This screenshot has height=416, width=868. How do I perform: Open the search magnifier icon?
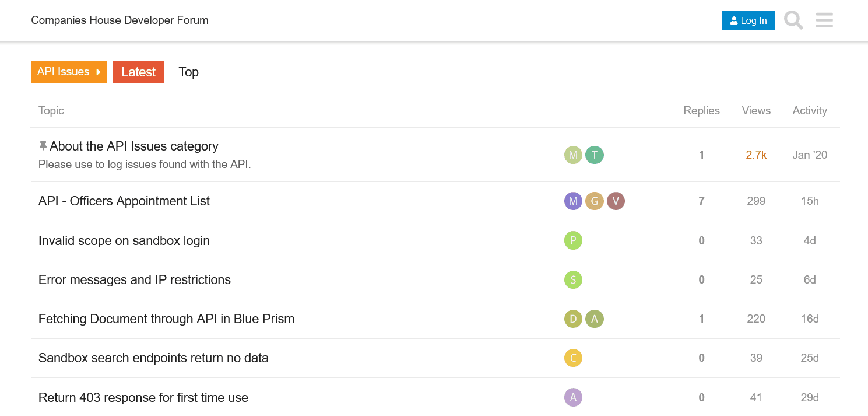(793, 20)
